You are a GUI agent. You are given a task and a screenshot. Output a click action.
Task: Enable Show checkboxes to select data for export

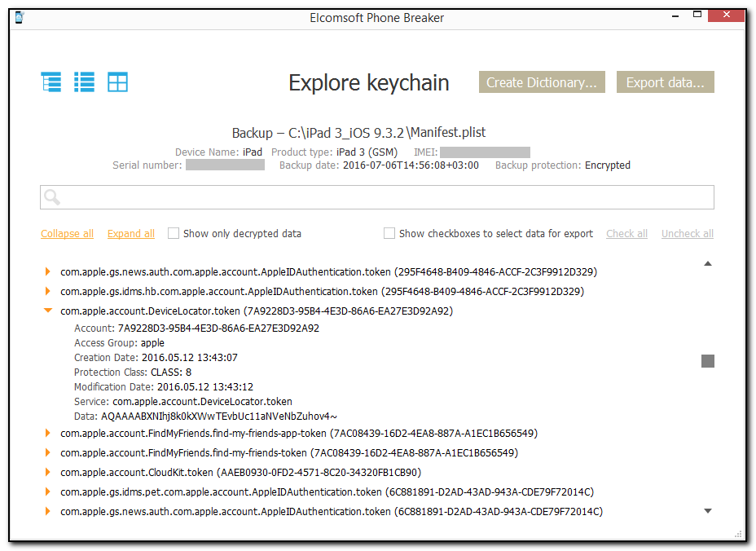(389, 233)
